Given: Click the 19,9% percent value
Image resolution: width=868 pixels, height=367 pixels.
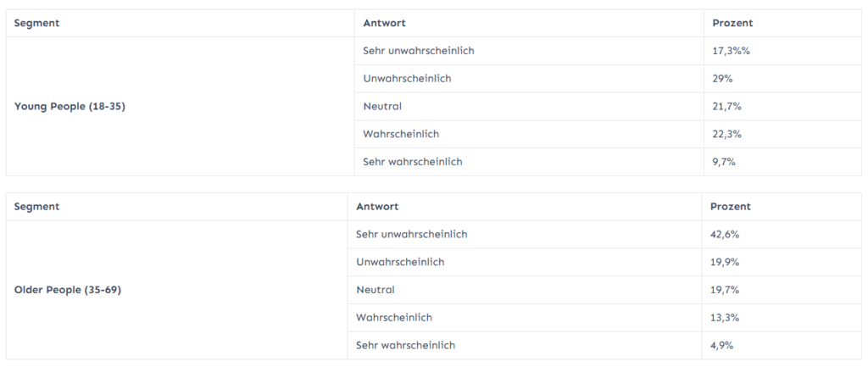Looking at the screenshot, I should (726, 262).
